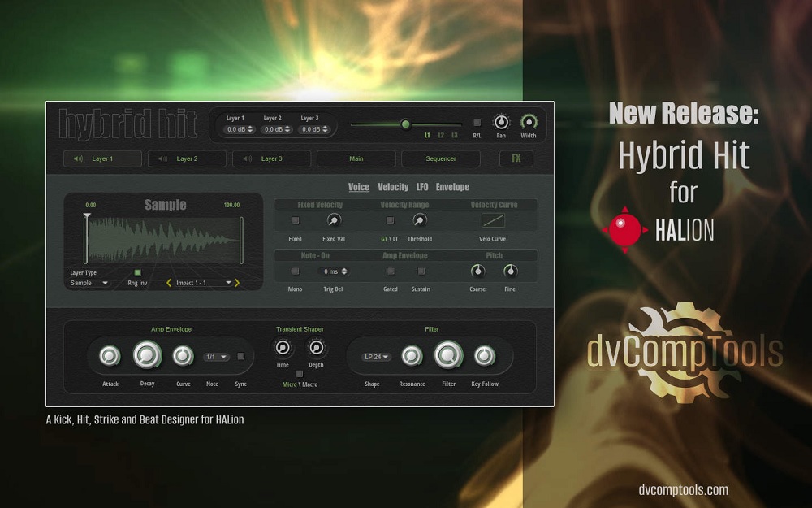Toggle the Gated option in Amp Envelope
Image resolution: width=812 pixels, height=508 pixels.
coord(390,270)
